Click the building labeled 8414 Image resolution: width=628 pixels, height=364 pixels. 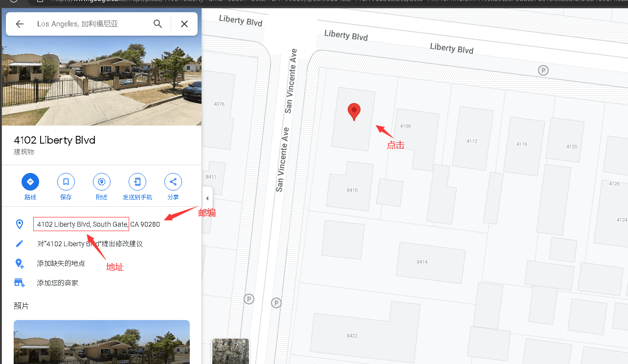pyautogui.click(x=430, y=262)
